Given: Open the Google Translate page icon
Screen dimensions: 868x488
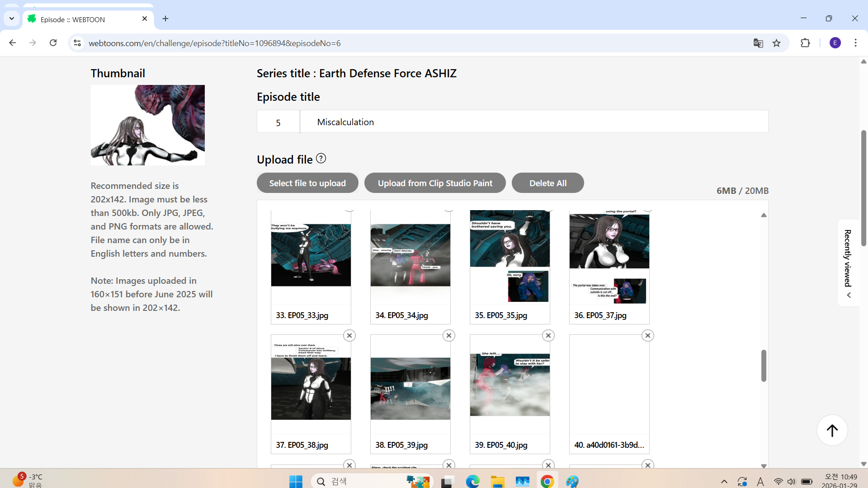Looking at the screenshot, I should coord(758,43).
